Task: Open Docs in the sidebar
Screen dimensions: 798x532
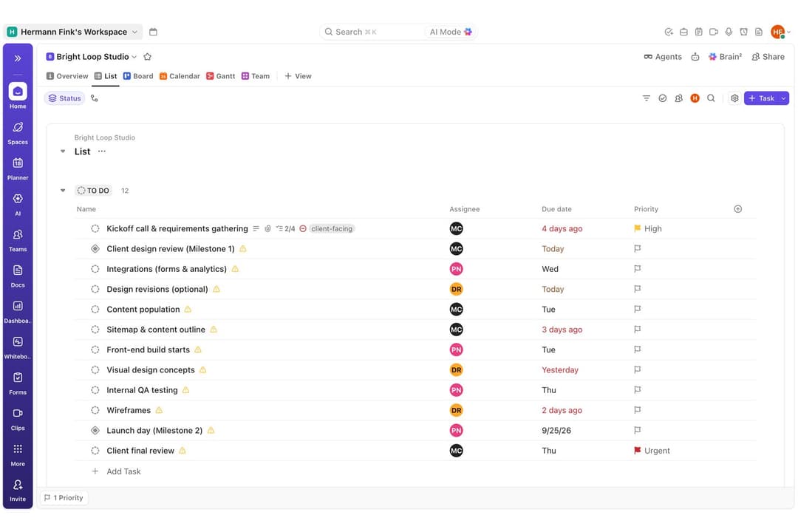Action: (x=18, y=276)
